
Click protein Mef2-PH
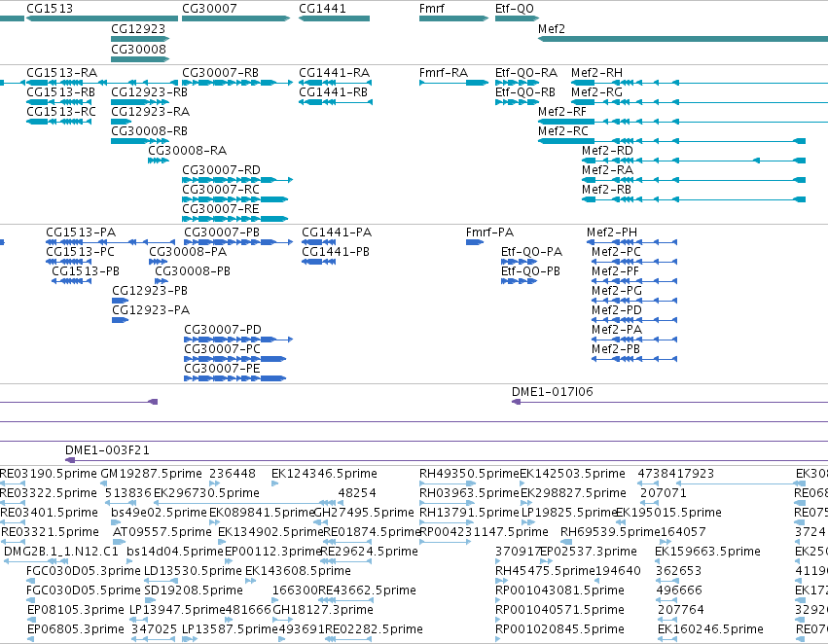612,233
